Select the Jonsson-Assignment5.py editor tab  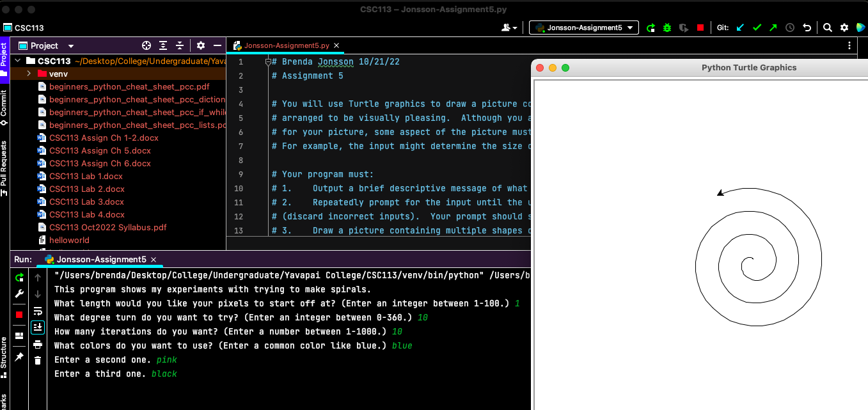pos(287,45)
